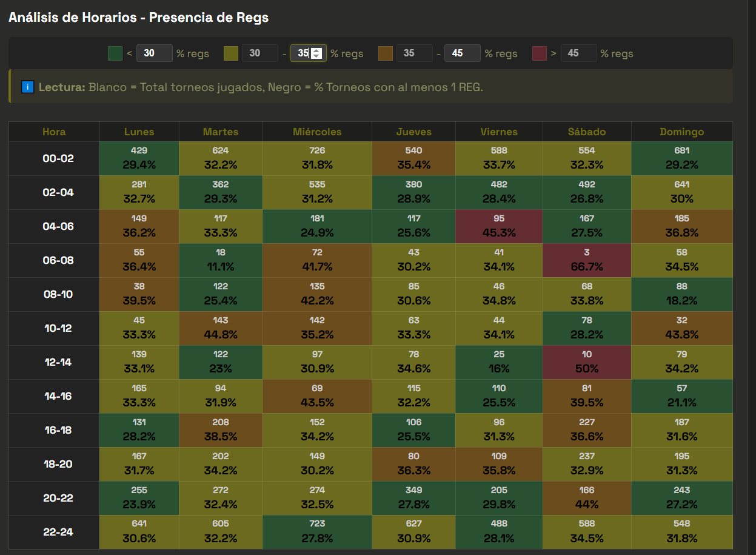This screenshot has height=555, width=756.
Task: Click the yellow range lower bound field
Action: click(x=259, y=53)
